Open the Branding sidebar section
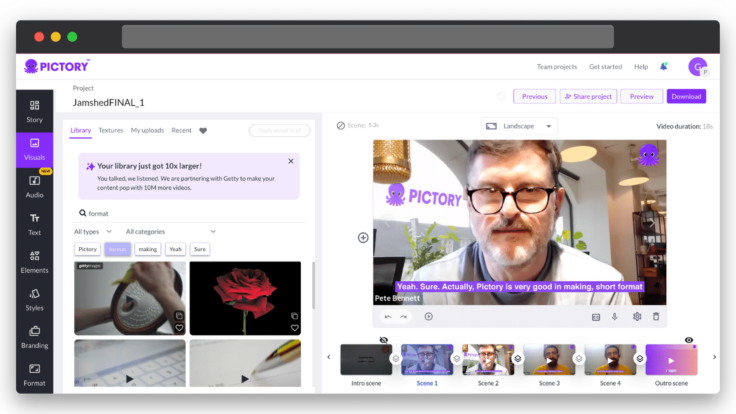Screen dimensions: 736x414 pyautogui.click(x=34, y=337)
